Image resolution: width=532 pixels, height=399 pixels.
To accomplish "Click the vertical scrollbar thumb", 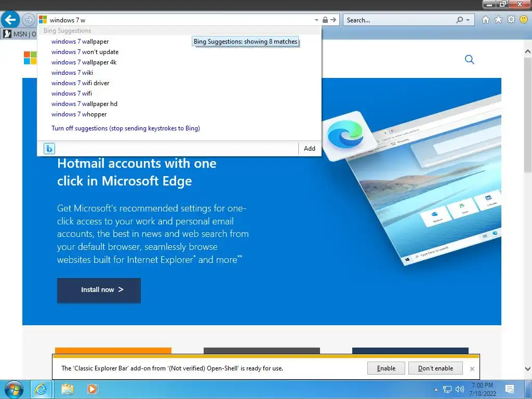I will [528, 115].
